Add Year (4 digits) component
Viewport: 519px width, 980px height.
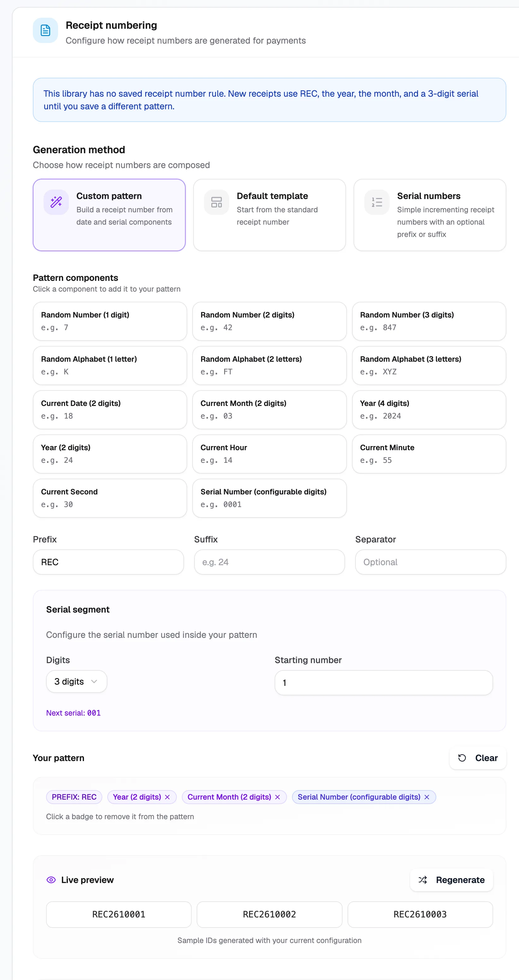429,410
